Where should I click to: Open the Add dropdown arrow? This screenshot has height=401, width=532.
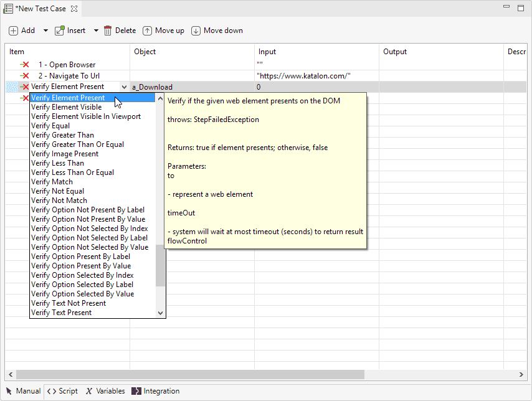[45, 31]
